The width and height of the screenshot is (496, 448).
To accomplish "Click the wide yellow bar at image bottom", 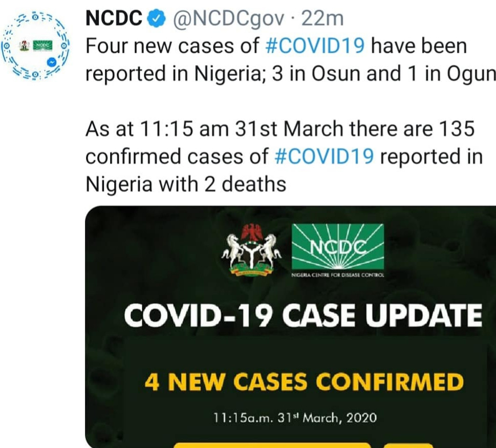I will [272, 445].
